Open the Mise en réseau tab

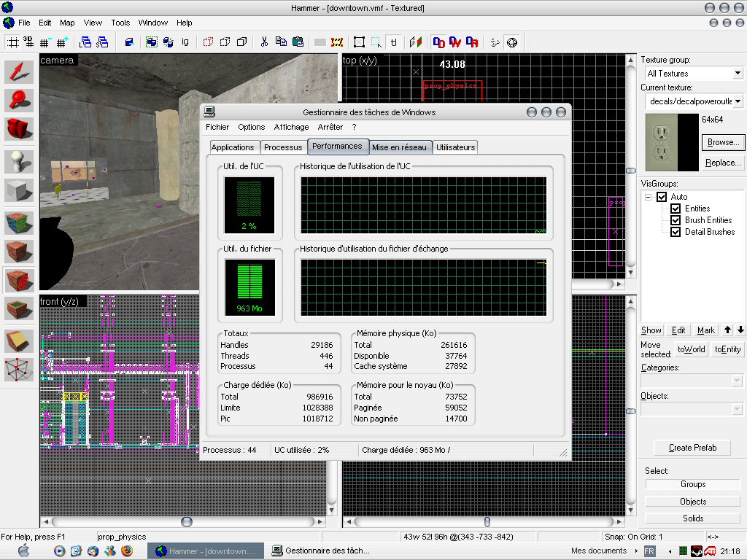(x=399, y=147)
